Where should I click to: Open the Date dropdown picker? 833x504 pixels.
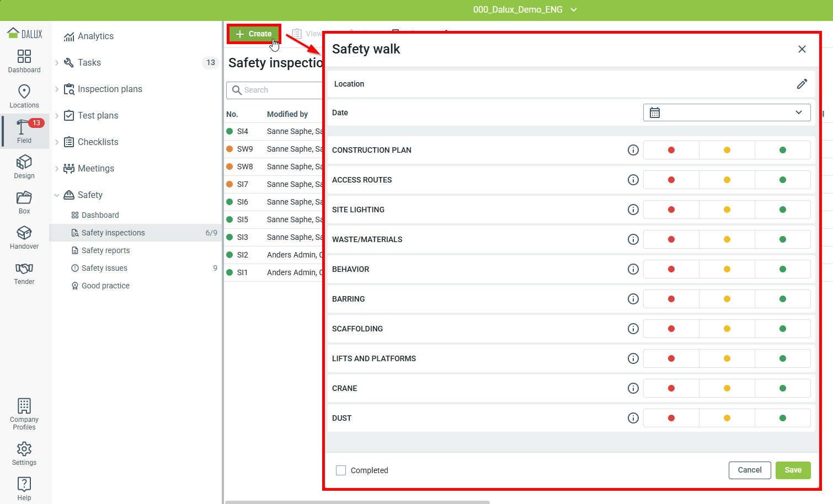(x=727, y=112)
